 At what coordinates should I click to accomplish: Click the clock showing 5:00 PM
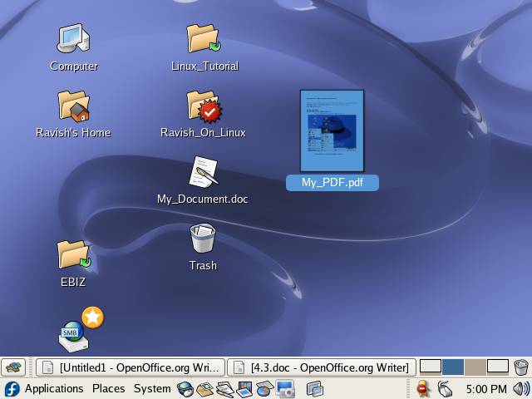click(486, 388)
